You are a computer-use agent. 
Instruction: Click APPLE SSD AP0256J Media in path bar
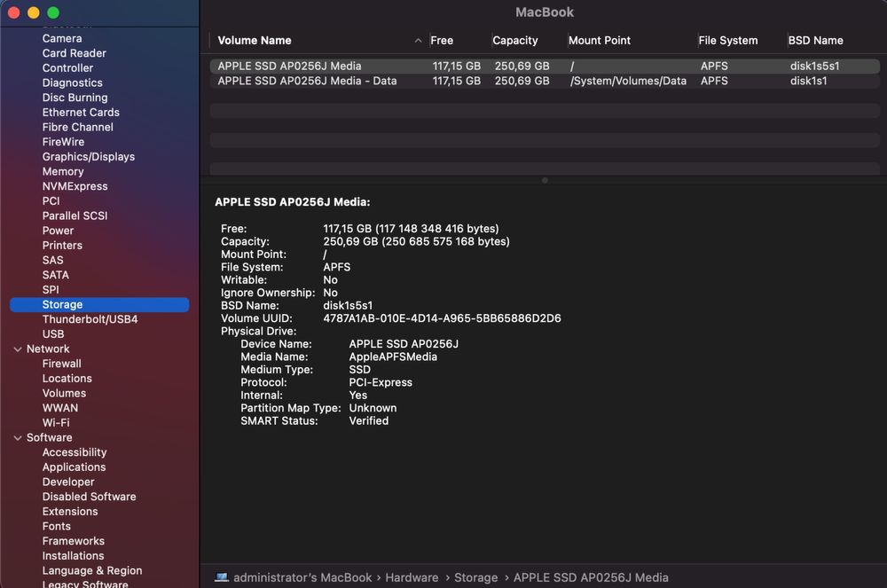click(591, 577)
